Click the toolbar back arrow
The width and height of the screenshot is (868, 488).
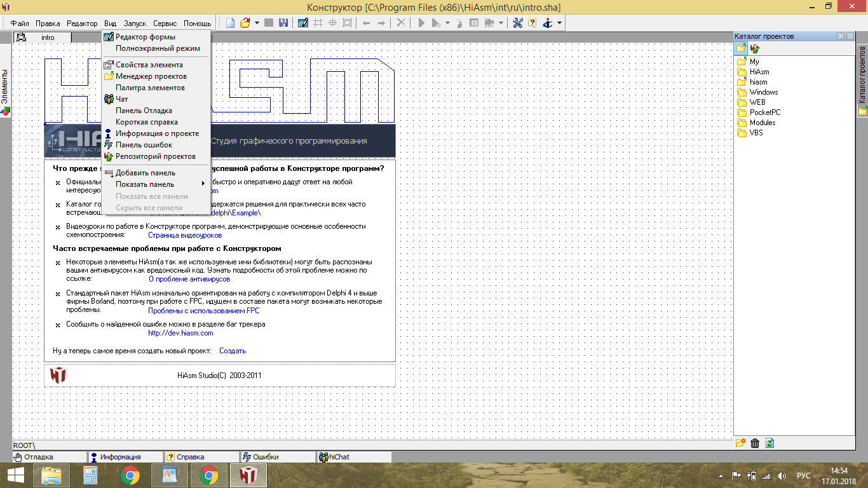point(366,23)
